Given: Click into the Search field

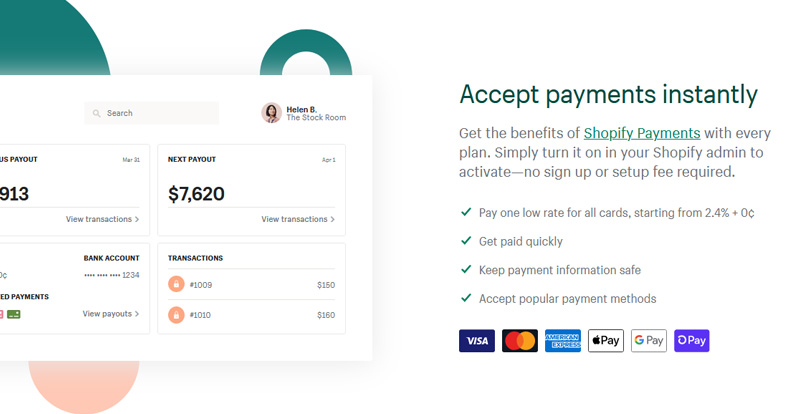Looking at the screenshot, I should point(160,113).
